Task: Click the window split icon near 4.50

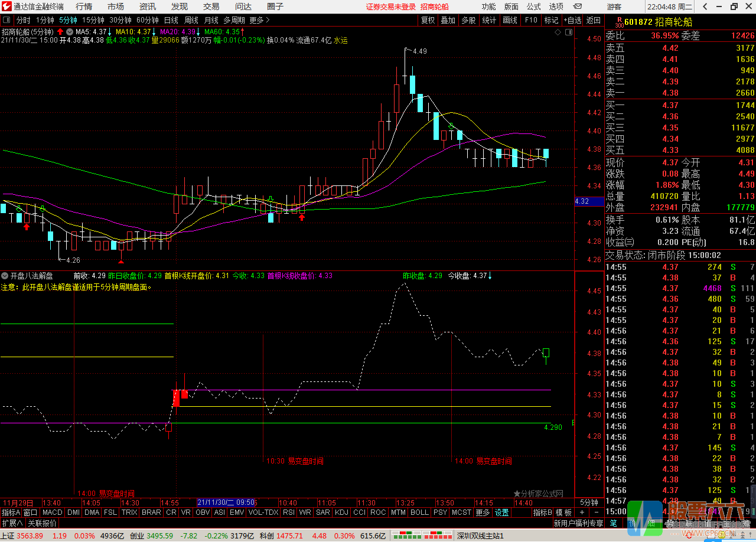Action: [x=568, y=32]
